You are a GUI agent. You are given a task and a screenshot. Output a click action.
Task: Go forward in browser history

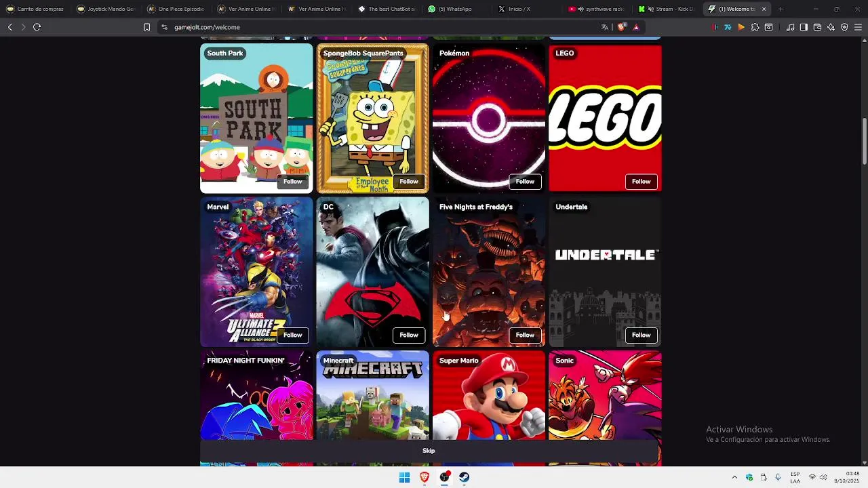(23, 27)
